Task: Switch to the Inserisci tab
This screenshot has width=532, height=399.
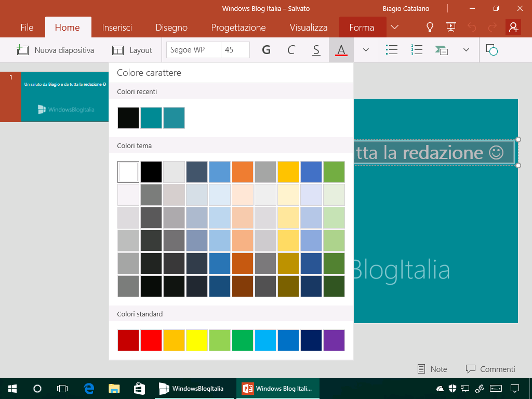Action: pyautogui.click(x=117, y=28)
